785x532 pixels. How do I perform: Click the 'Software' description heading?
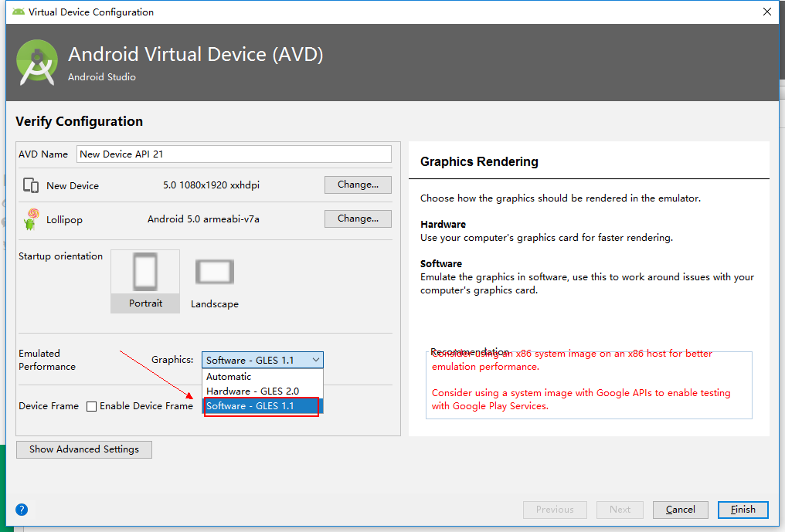coord(441,264)
